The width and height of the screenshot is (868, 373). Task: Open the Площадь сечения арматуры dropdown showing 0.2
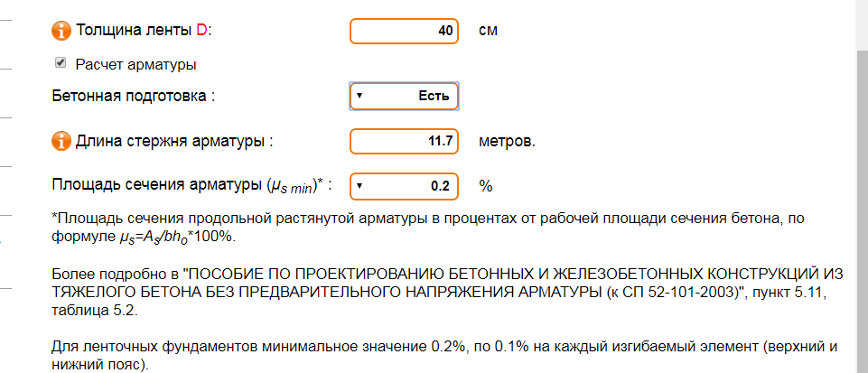tap(404, 186)
